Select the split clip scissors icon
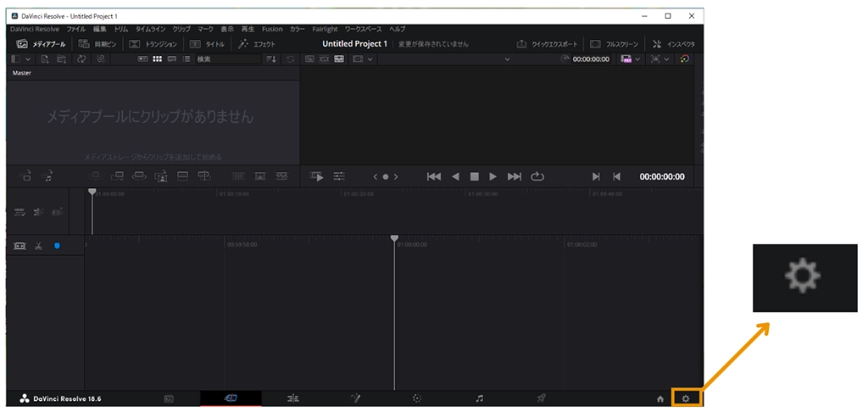This screenshot has height=412, width=868. (x=38, y=247)
